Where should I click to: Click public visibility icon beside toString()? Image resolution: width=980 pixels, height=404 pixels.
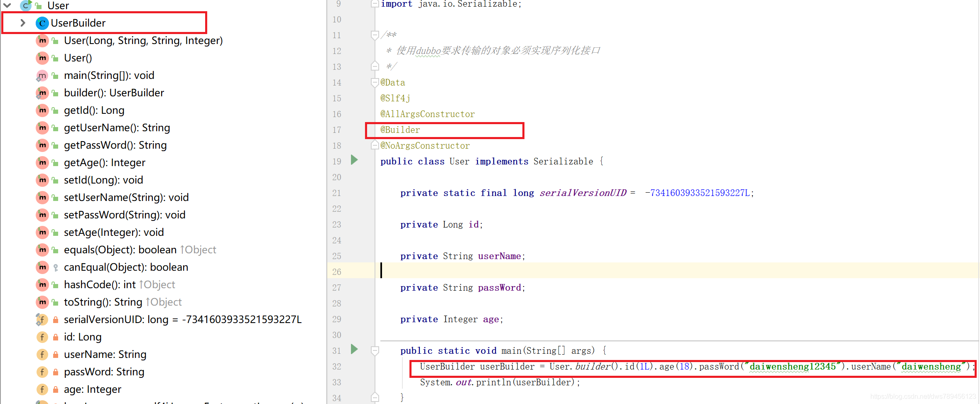tap(55, 302)
